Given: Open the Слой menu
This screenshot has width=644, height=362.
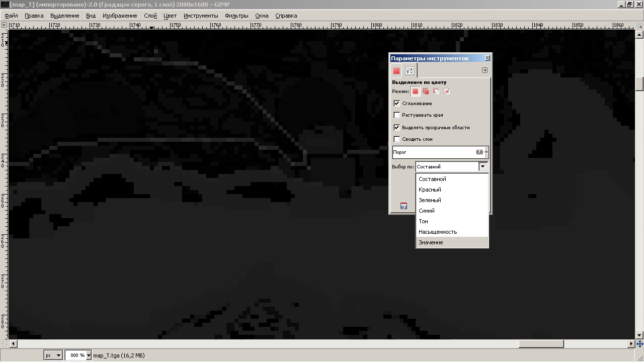Looking at the screenshot, I should click(x=150, y=16).
